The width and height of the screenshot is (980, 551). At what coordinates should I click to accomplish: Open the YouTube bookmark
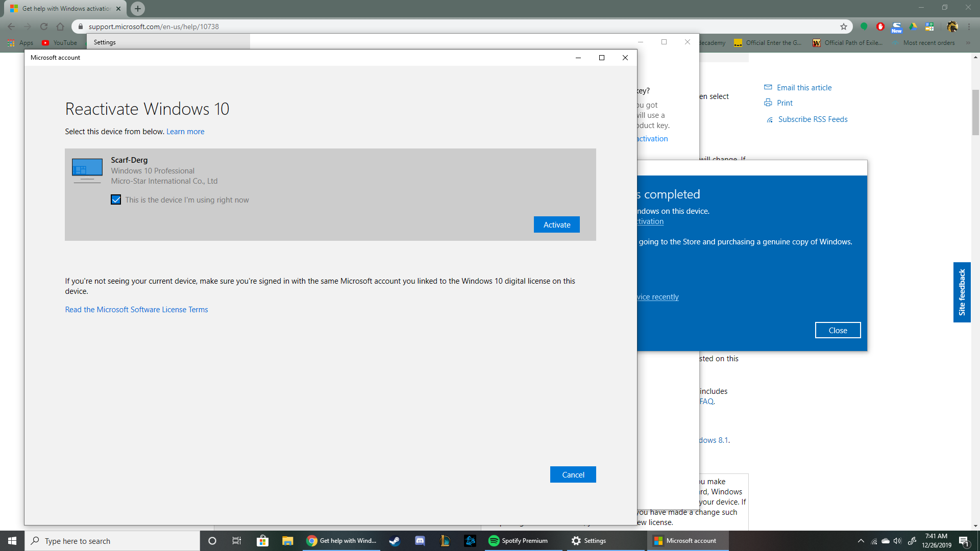60,43
